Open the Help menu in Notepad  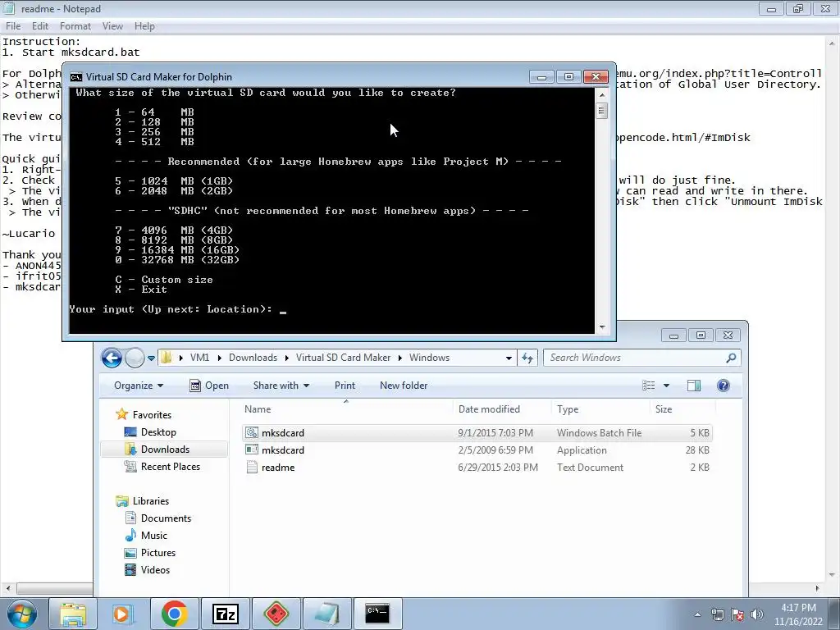point(144,25)
